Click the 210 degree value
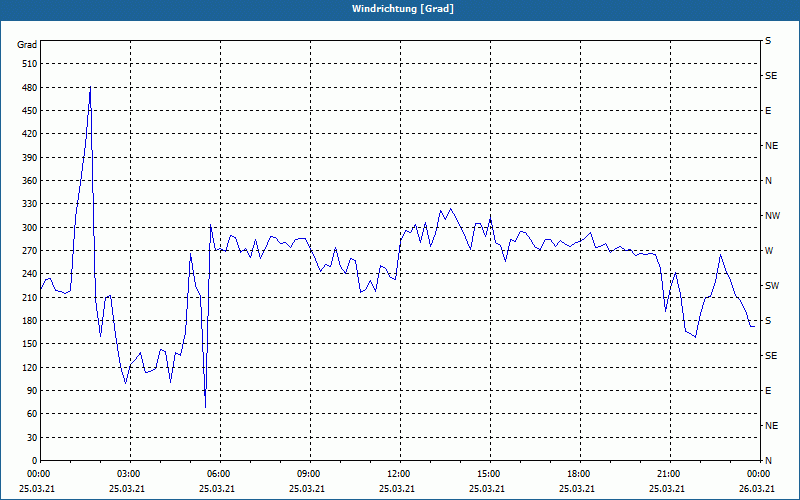The image size is (800, 500). point(30,297)
